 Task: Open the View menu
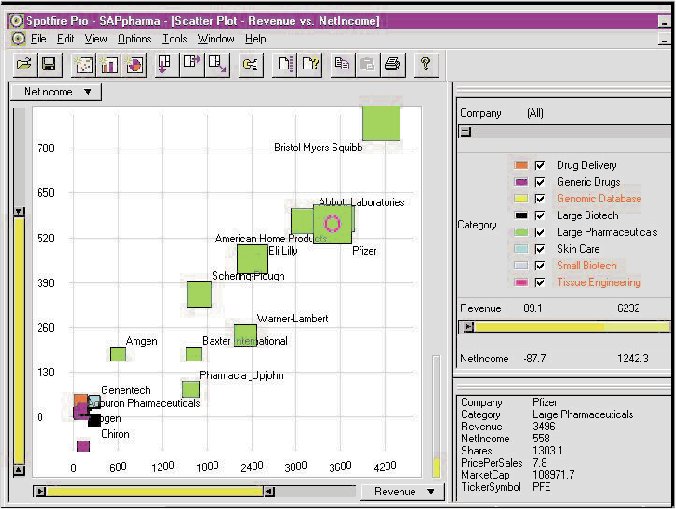(x=96, y=39)
